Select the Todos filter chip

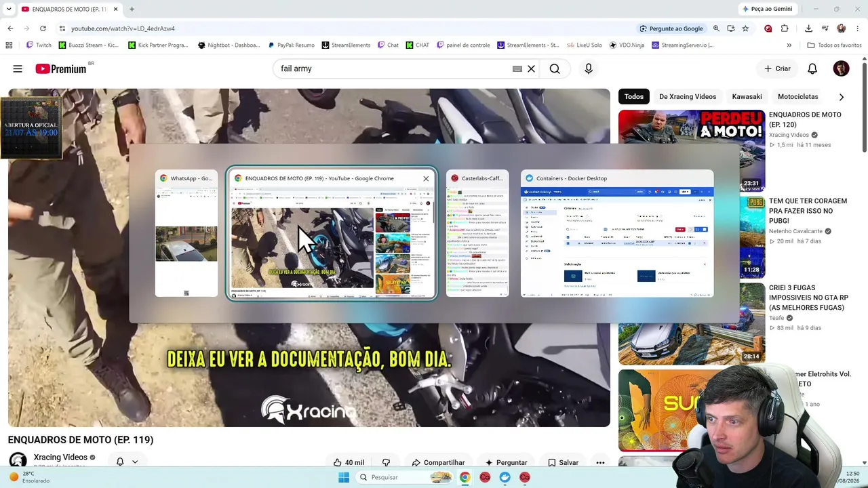[634, 96]
